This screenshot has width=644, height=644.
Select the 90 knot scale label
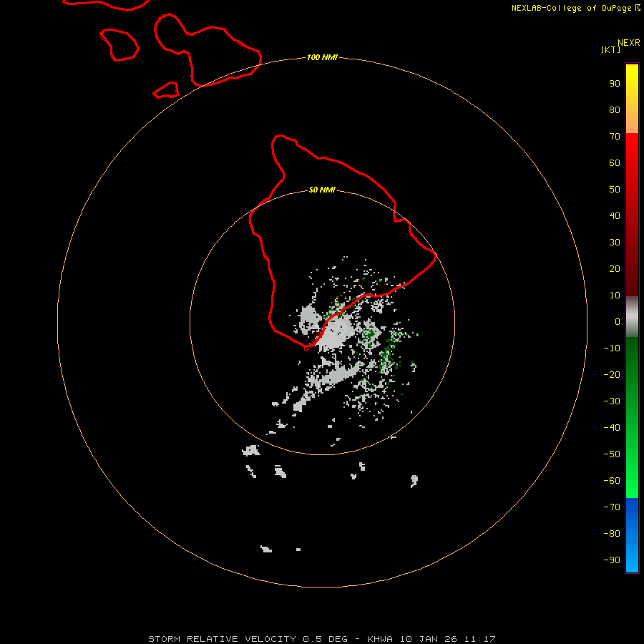615,84
